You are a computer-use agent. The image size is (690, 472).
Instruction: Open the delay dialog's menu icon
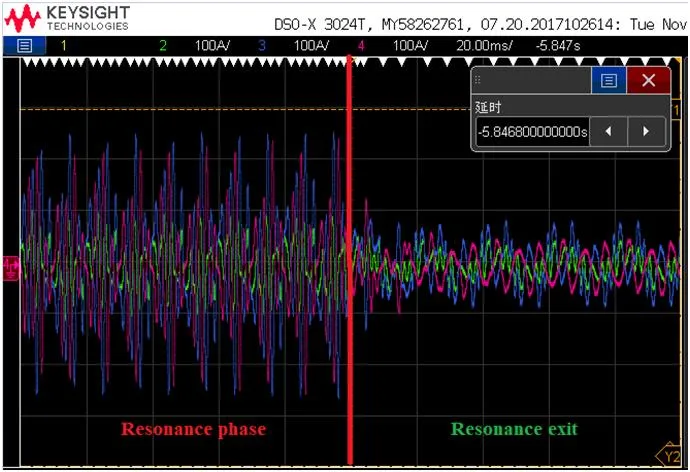point(607,80)
